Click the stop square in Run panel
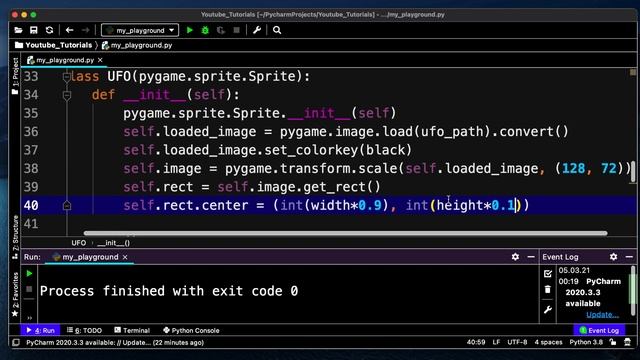Screen dimensions: 640x360 click(x=29, y=289)
